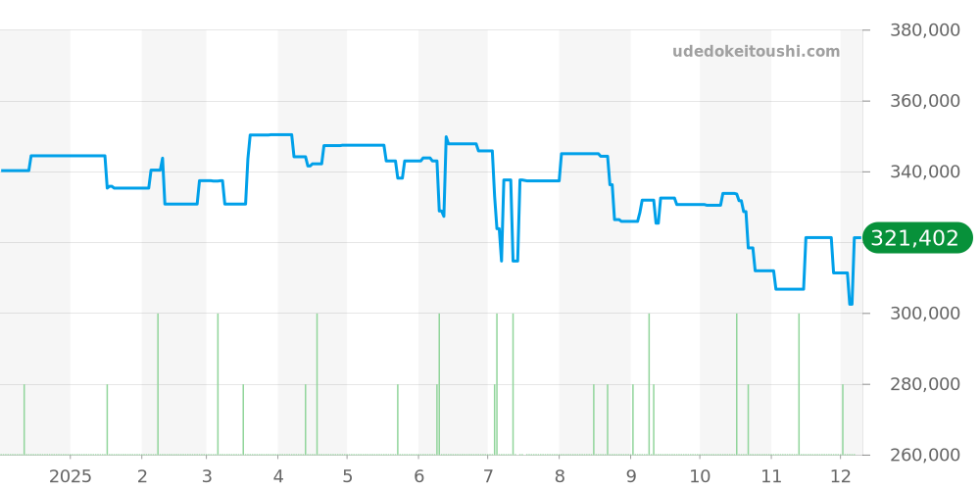Screen dimensions: 980x490
Task: Click the green 321,402 current price badge
Action: (x=917, y=238)
